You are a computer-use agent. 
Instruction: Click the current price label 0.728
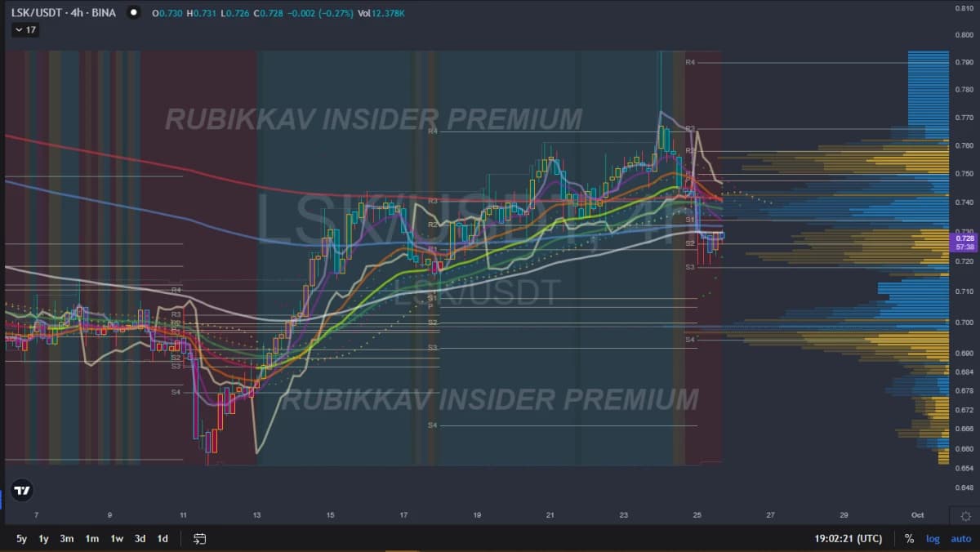click(964, 238)
